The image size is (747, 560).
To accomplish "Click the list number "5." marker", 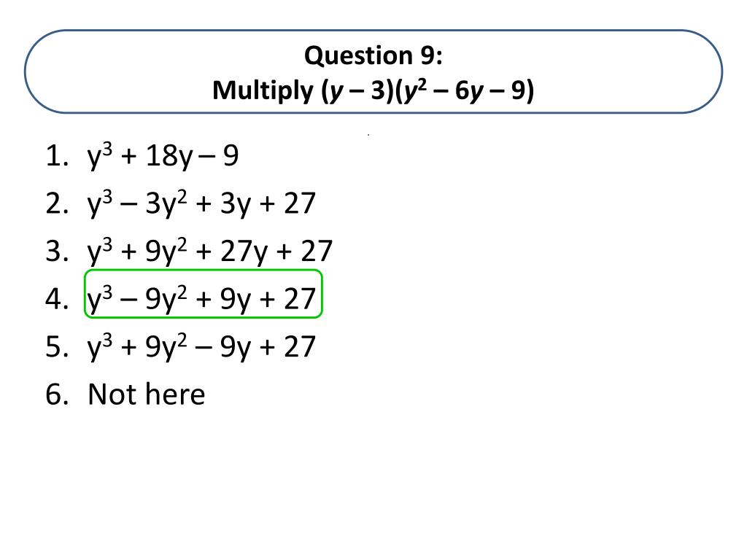I will click(57, 346).
